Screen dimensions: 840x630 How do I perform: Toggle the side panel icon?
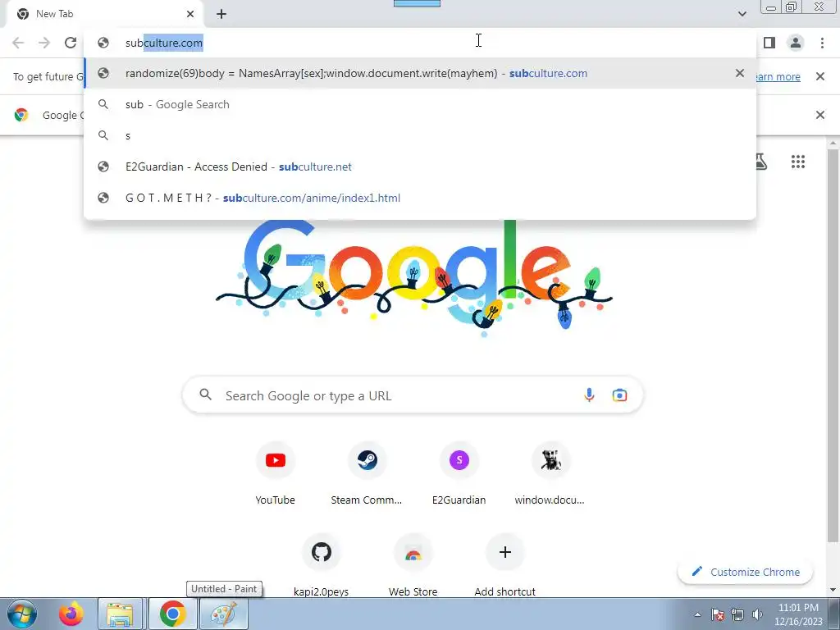769,43
